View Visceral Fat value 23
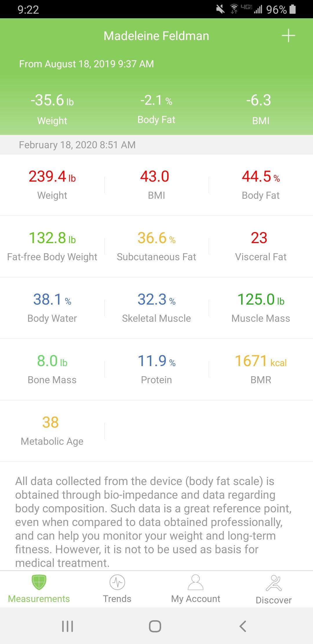Viewport: 313px width, 644px height. tap(261, 246)
